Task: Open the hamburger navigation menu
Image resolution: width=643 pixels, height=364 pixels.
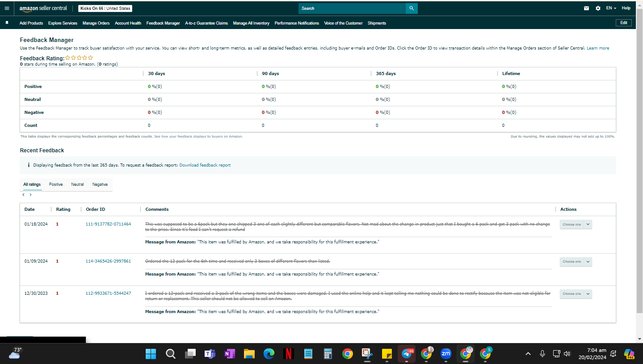Action: pyautogui.click(x=7, y=8)
